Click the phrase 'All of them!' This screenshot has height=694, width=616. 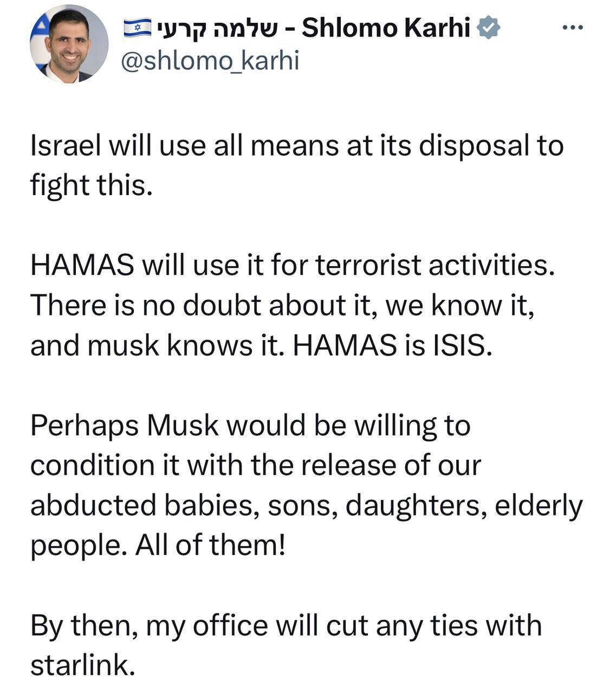(210, 545)
